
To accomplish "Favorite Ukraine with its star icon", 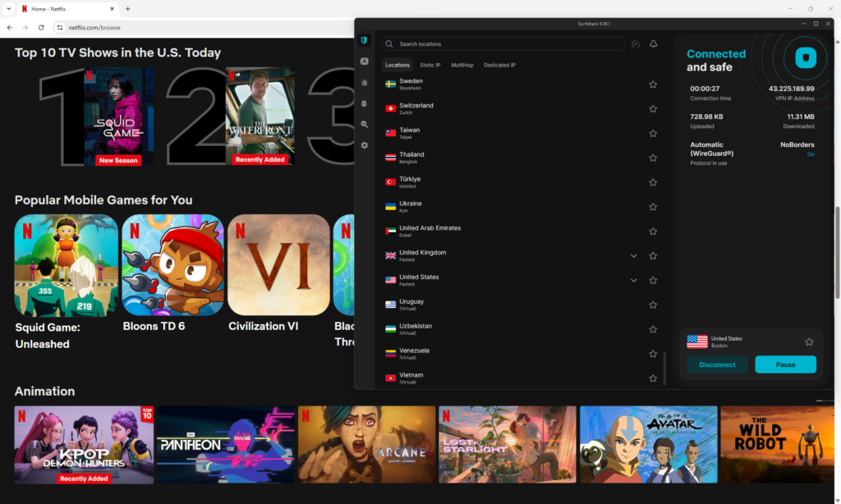I will [653, 207].
